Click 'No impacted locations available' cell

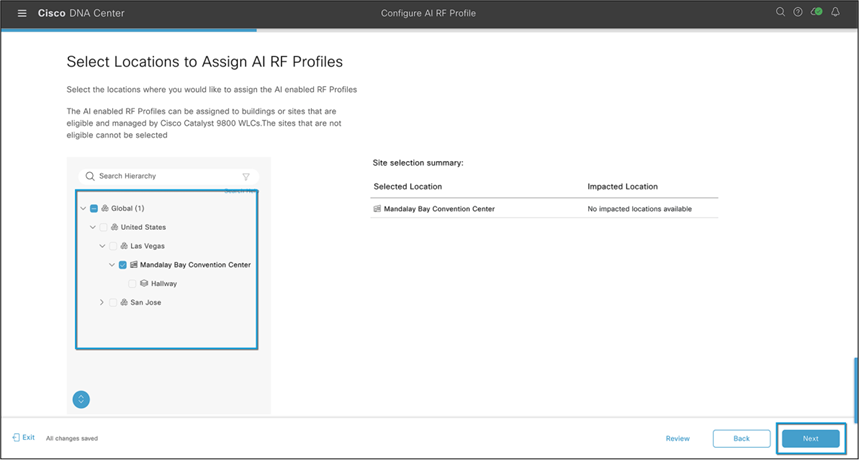click(640, 209)
